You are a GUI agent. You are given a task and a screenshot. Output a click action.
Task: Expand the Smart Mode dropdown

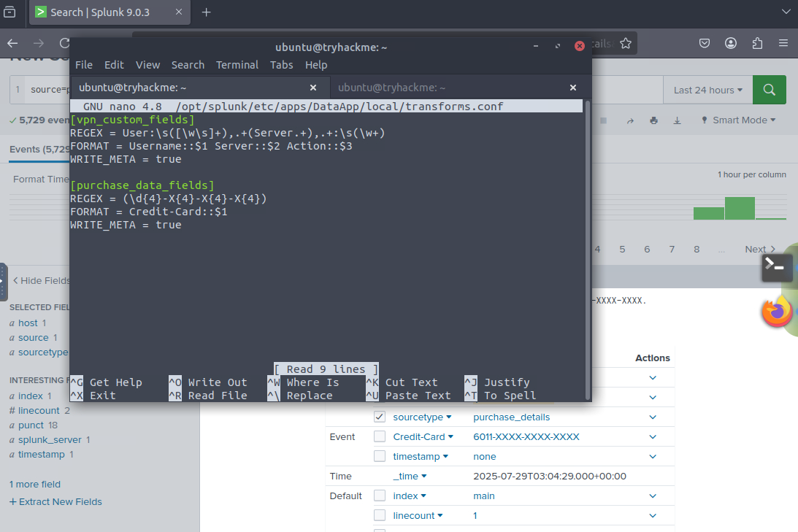point(737,120)
